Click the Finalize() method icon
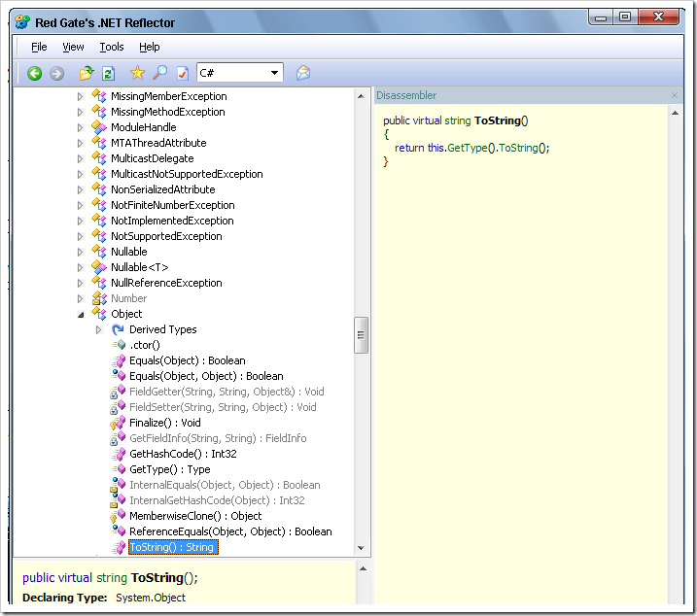Screen dimensions: 697x616 (x=118, y=423)
